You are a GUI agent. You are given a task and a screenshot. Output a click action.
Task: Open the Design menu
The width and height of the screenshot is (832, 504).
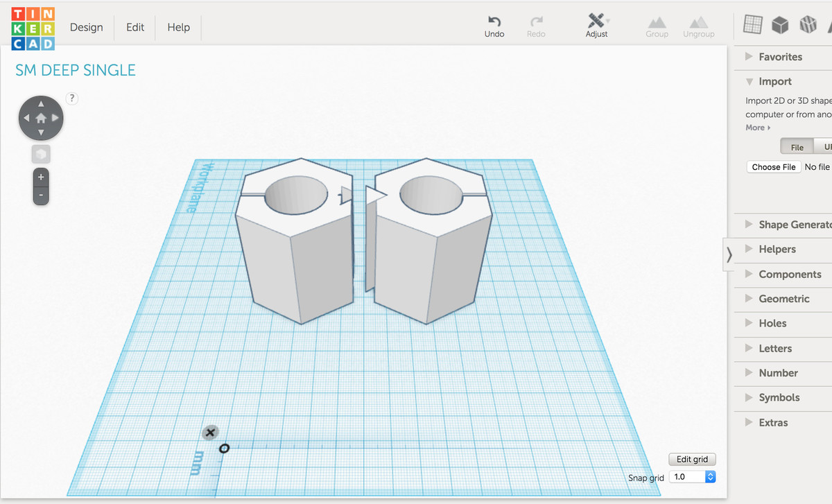click(x=87, y=28)
